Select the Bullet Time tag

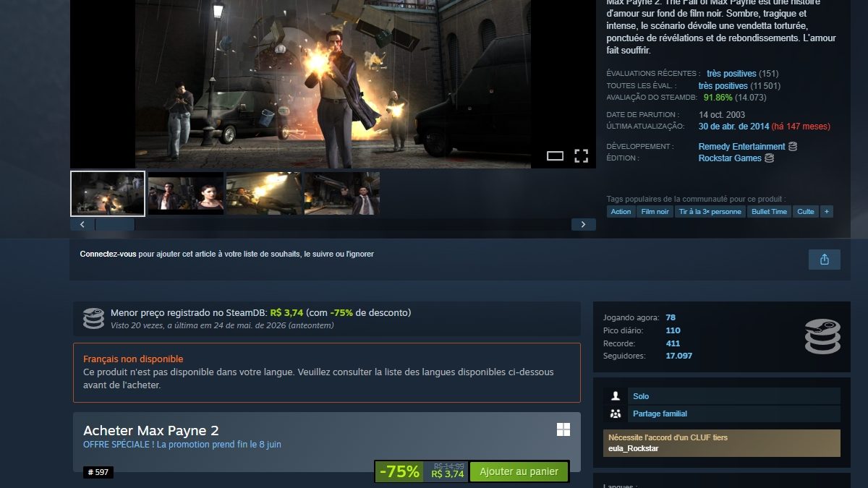(x=769, y=212)
